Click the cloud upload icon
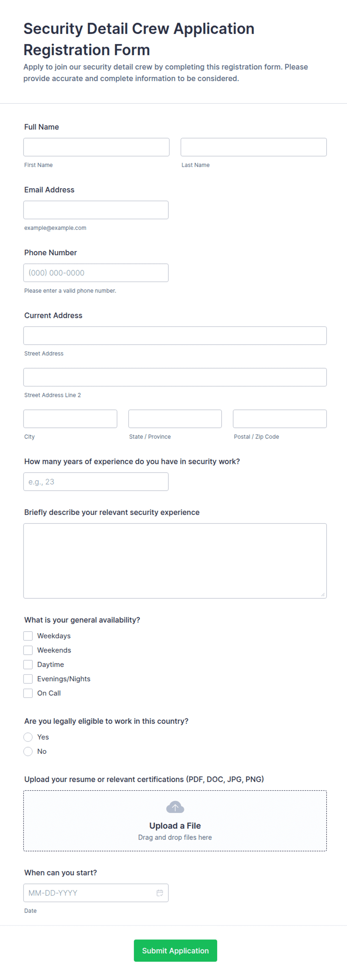 pyautogui.click(x=175, y=806)
